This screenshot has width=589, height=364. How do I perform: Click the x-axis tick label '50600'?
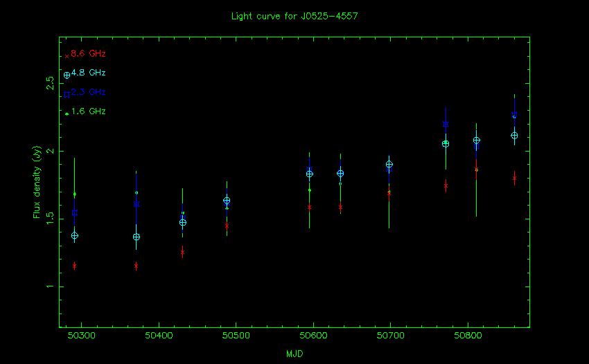[313, 336]
